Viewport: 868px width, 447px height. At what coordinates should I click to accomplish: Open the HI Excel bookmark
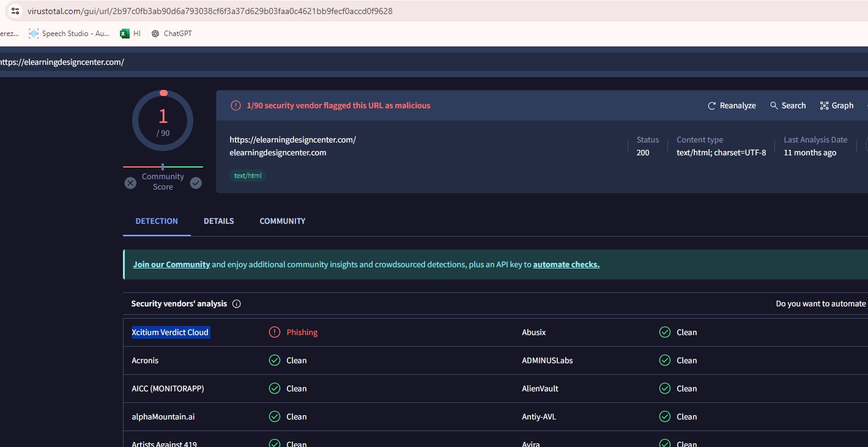click(x=130, y=34)
